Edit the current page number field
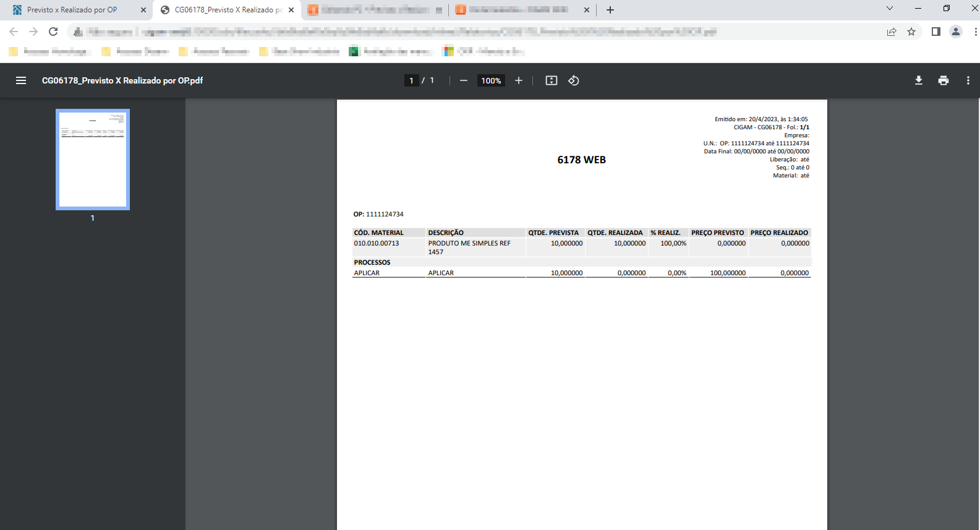This screenshot has width=980, height=530. 411,80
